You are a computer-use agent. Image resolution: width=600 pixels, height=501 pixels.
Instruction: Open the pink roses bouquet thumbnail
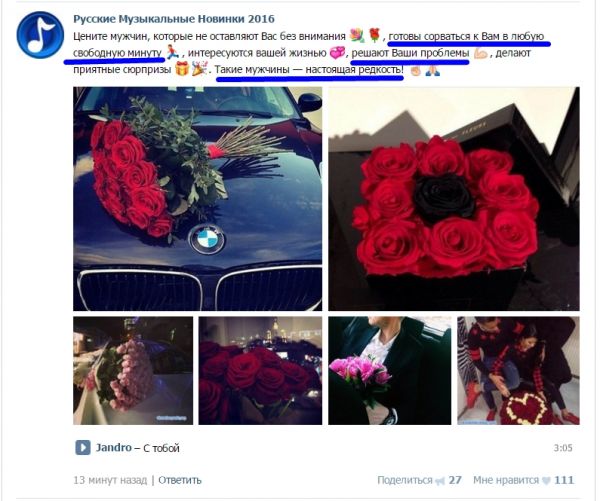click(x=133, y=370)
